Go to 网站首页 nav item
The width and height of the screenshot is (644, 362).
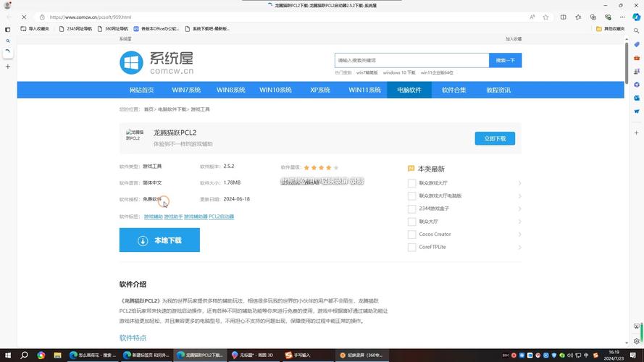(142, 90)
